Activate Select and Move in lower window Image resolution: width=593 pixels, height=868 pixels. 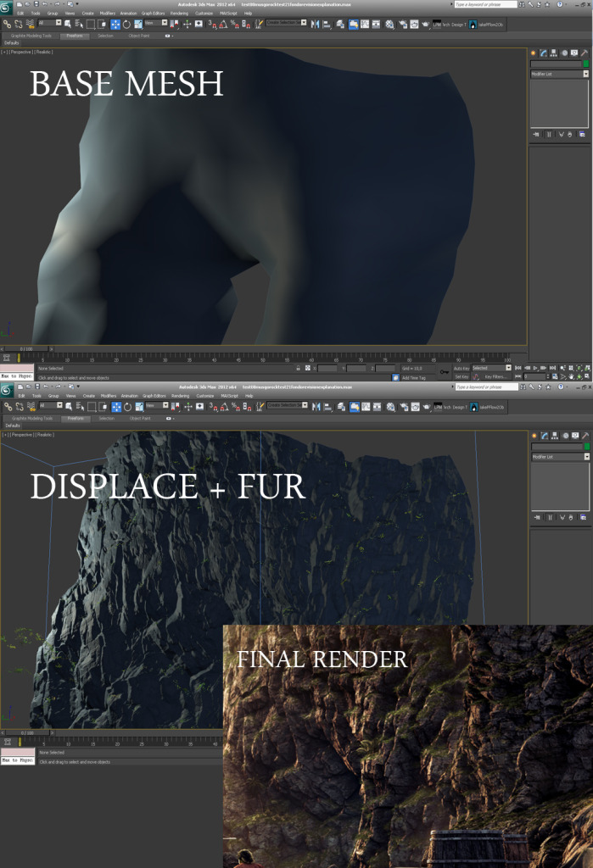[x=116, y=407]
